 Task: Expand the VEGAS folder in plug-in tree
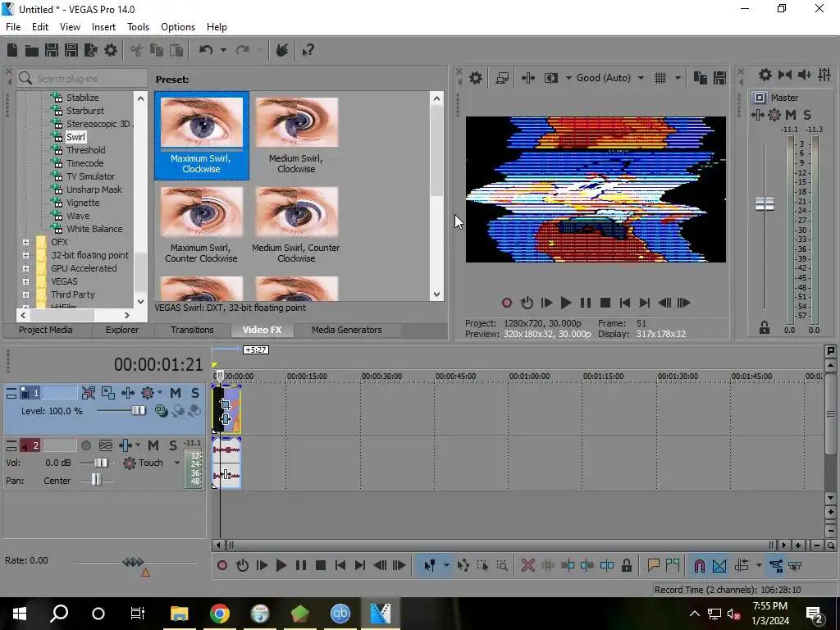point(25,281)
